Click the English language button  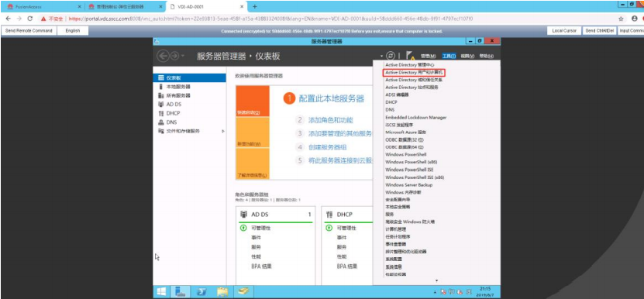click(73, 31)
